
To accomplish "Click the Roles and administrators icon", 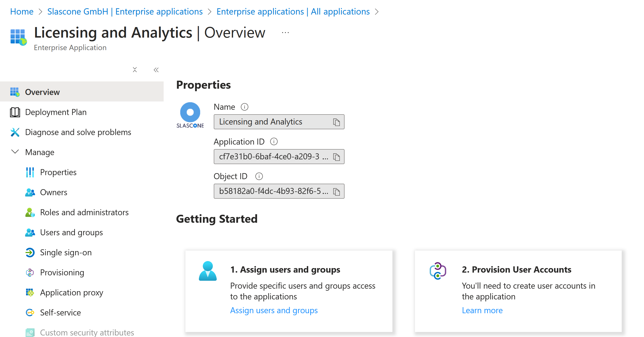I will tap(30, 212).
